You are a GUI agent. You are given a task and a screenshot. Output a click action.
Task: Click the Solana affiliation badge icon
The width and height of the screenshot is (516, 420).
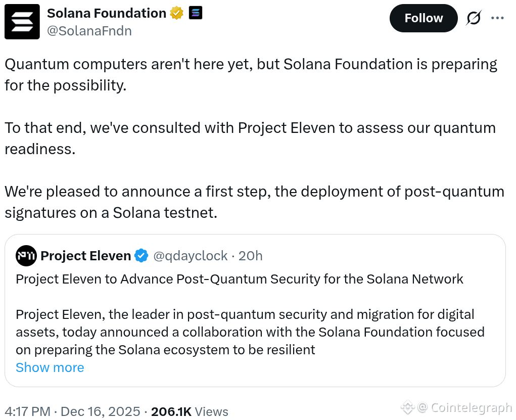[196, 13]
